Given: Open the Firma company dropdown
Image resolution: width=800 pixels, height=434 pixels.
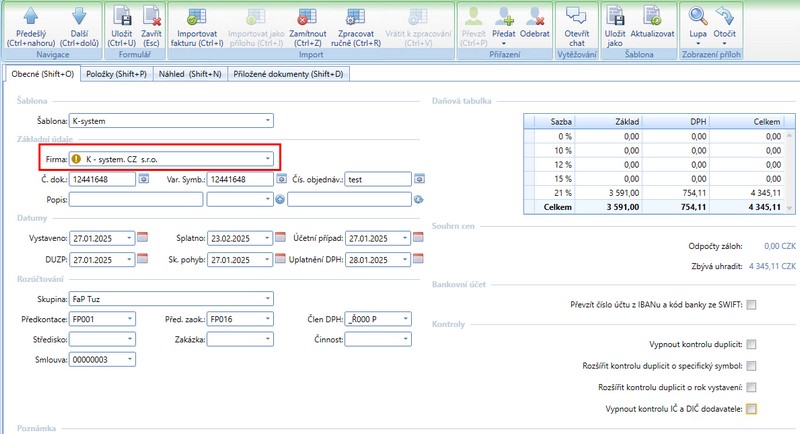Looking at the screenshot, I should (267, 158).
